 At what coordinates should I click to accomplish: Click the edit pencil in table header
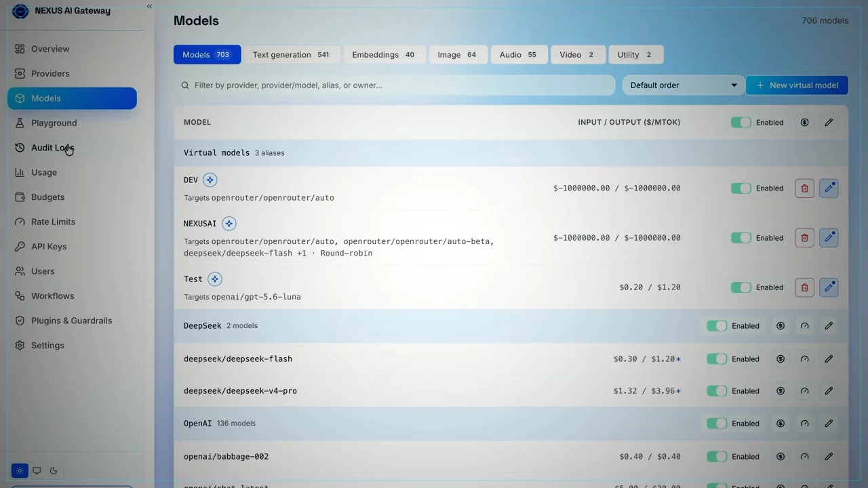coord(829,123)
